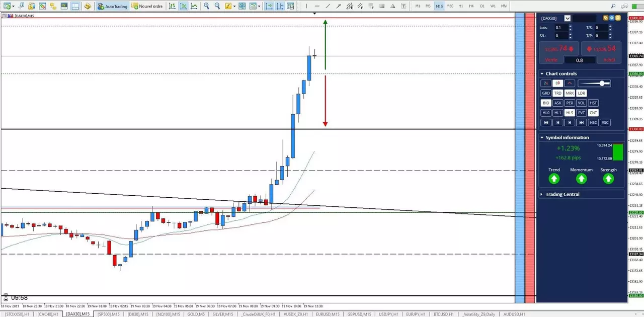Select the vertical line drawing tool
The width and height of the screenshot is (644, 317).
[306, 6]
